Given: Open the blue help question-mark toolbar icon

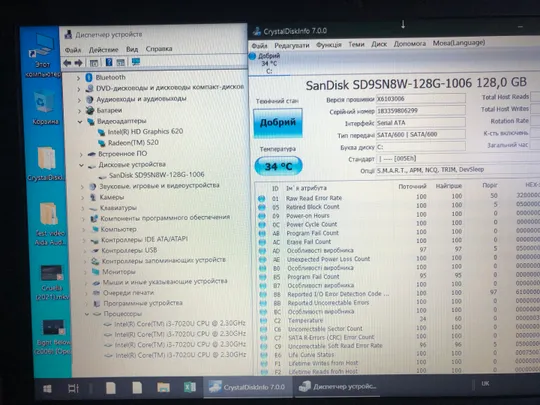Looking at the screenshot, I should coord(109,62).
